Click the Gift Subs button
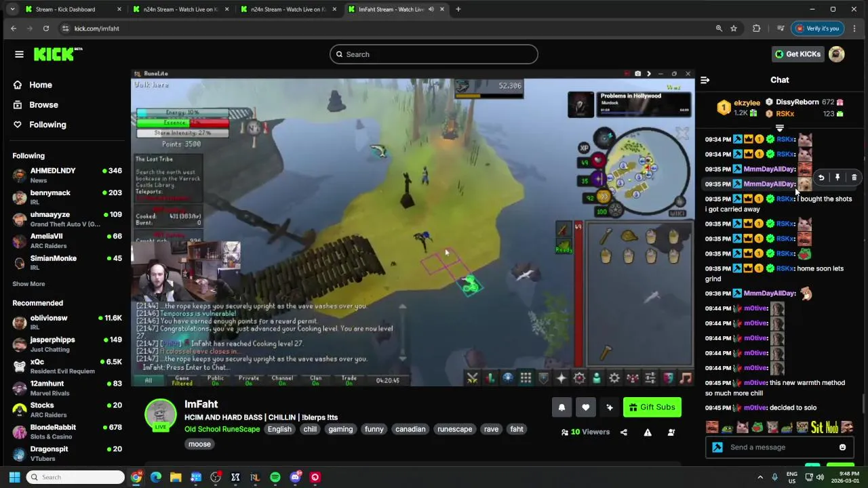 pyautogui.click(x=652, y=407)
